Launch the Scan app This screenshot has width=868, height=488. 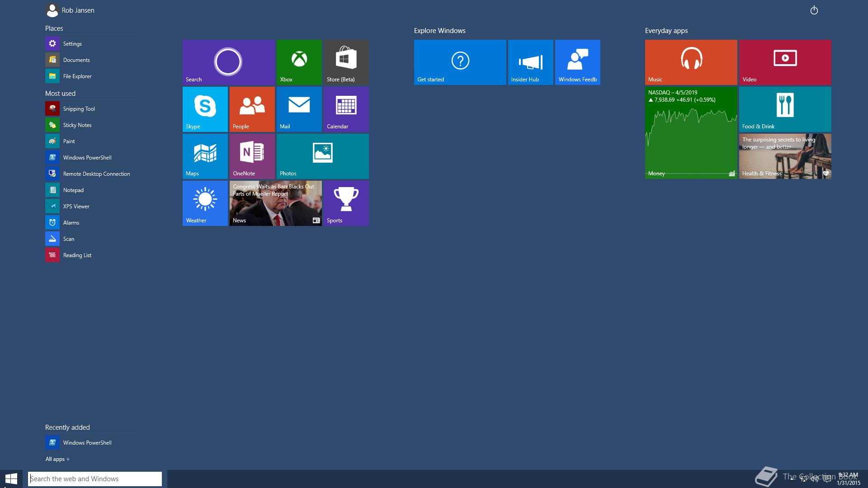(91, 239)
